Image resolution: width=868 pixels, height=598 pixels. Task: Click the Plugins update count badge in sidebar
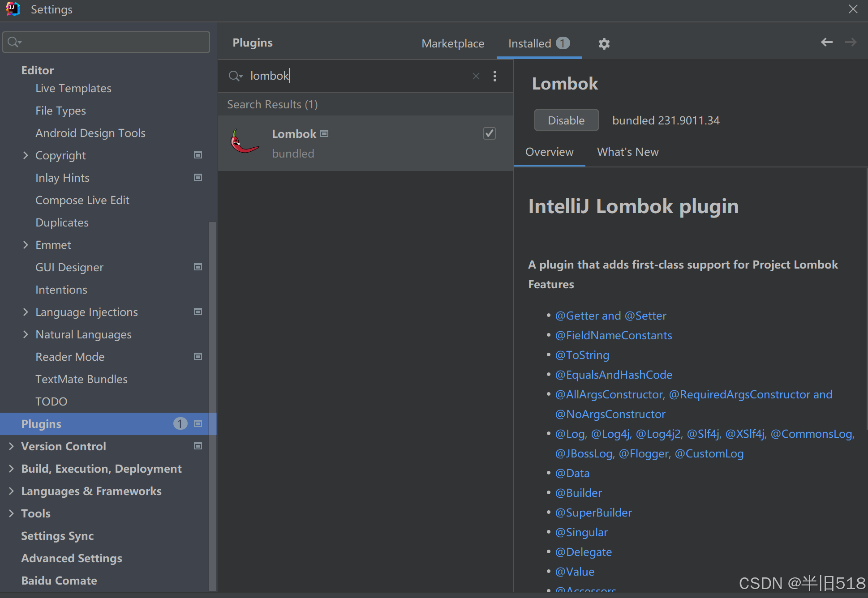180,423
